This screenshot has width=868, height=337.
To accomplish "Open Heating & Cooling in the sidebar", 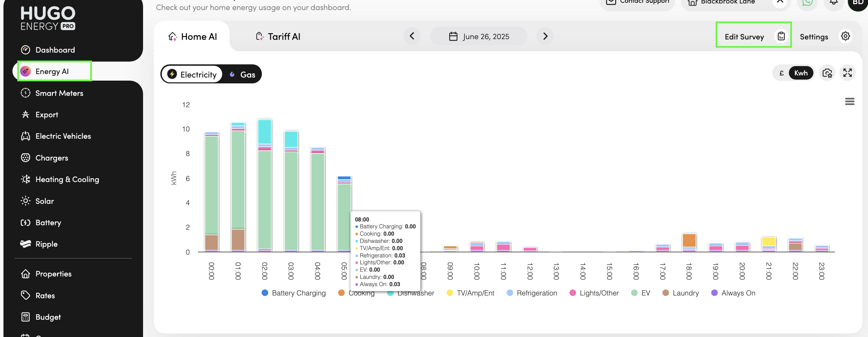I will (x=67, y=179).
